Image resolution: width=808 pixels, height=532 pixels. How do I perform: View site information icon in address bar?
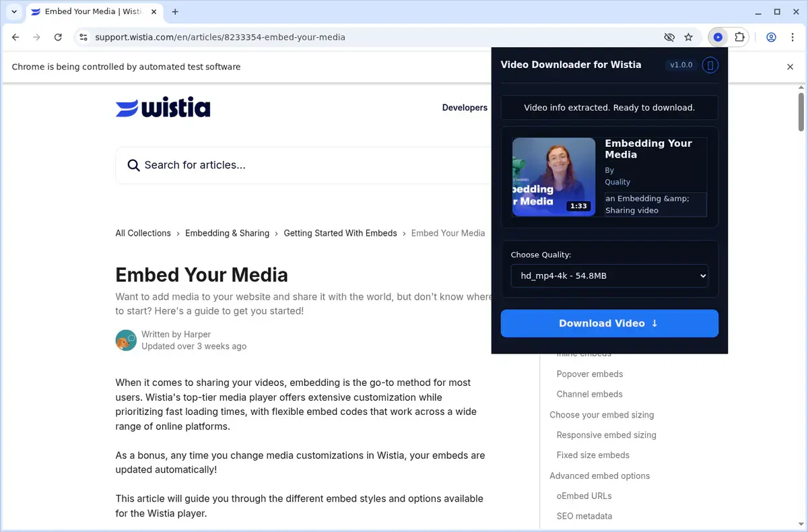83,37
